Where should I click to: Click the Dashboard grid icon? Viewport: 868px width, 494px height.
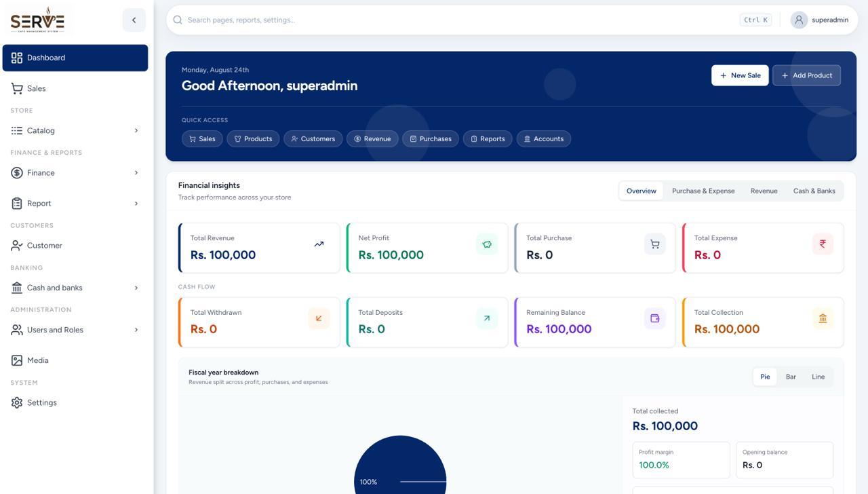tap(17, 58)
